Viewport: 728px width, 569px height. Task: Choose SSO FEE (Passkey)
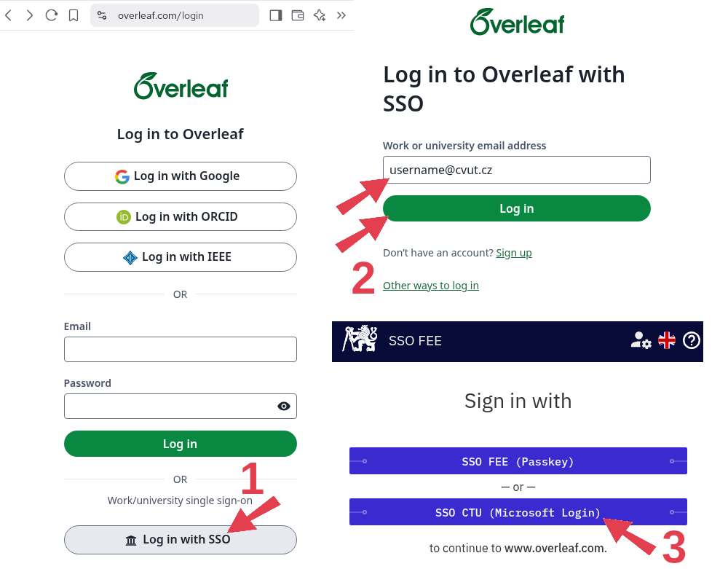pyautogui.click(x=518, y=460)
